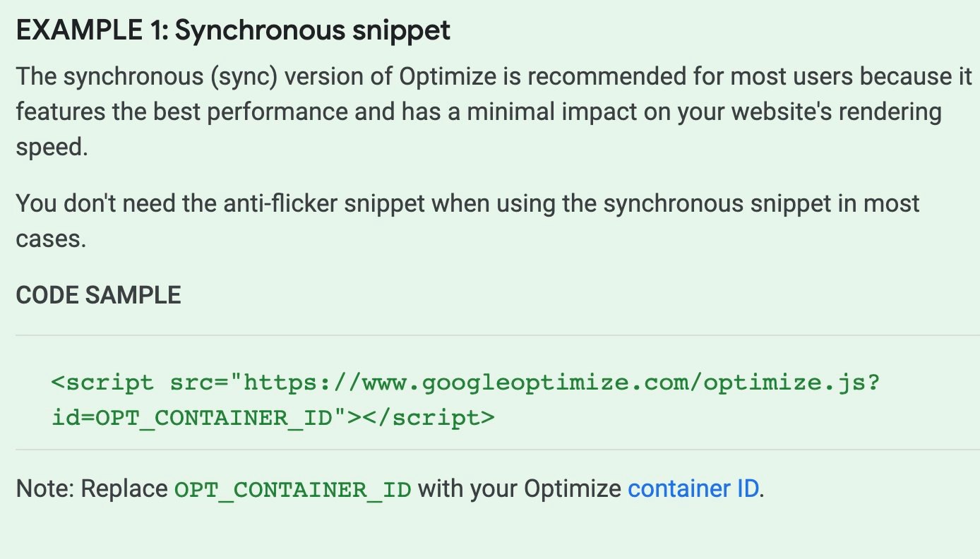
Task: Click the word Replace in the note
Action: [124, 488]
